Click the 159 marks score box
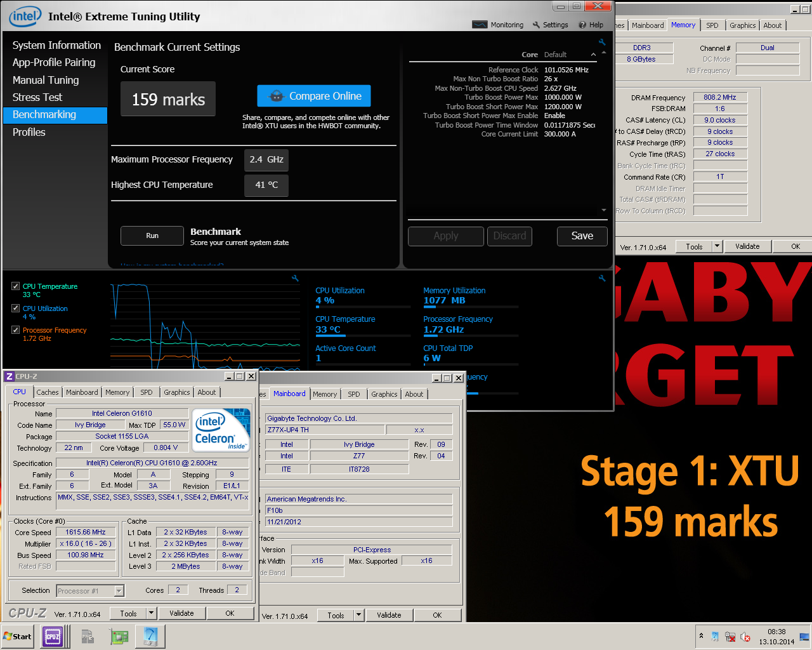812x650 pixels. point(168,99)
